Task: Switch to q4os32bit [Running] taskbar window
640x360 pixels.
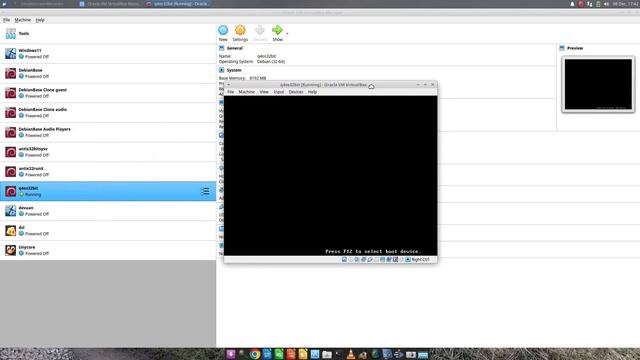Action: click(x=178, y=4)
